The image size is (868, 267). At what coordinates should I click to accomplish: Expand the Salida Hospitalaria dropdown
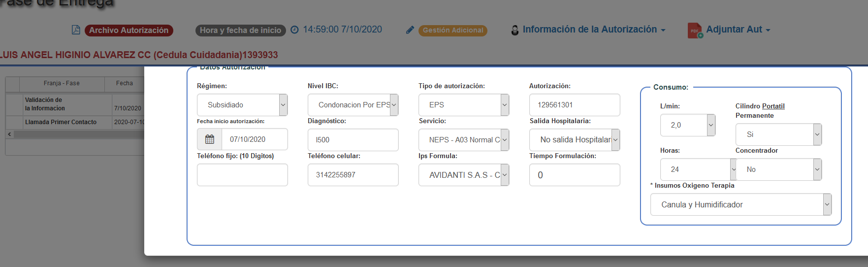(575, 140)
